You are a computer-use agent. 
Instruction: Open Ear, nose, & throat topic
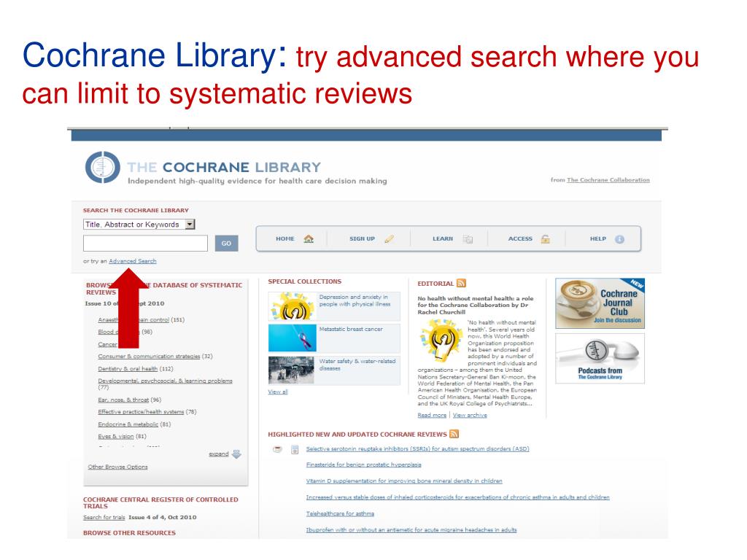pyautogui.click(x=123, y=400)
